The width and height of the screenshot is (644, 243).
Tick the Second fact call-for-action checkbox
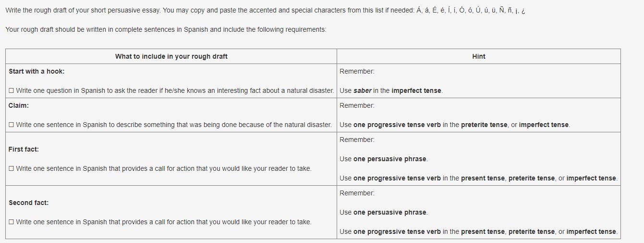coord(11,222)
